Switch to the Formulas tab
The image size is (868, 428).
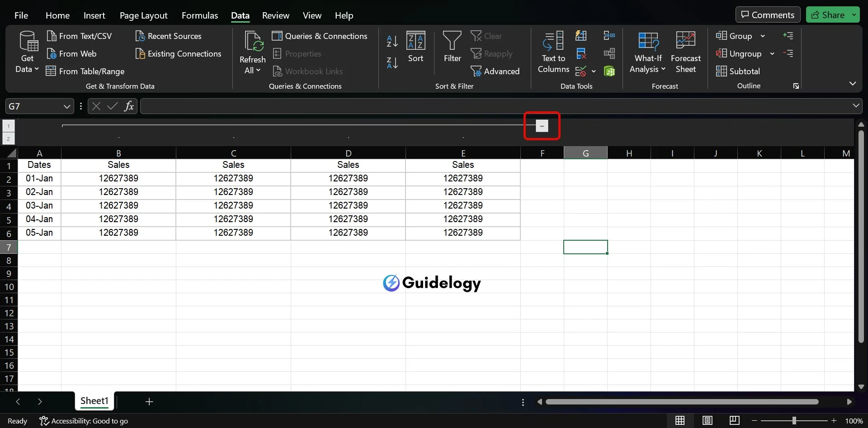click(x=200, y=15)
